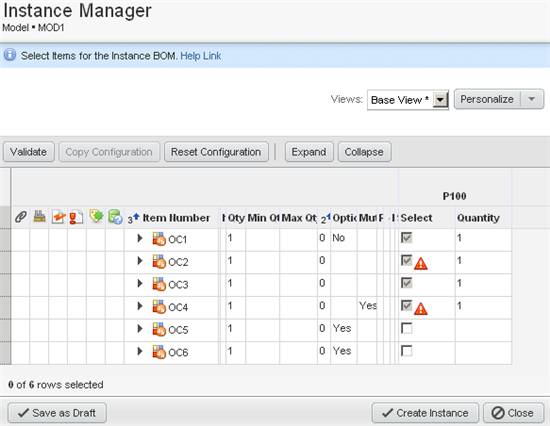Click the Save as Draft button
The height and width of the screenshot is (426, 550).
(x=57, y=413)
